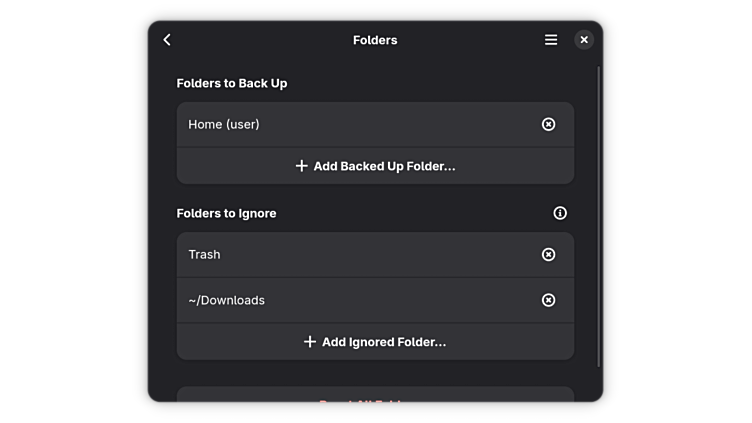The image size is (752, 423).
Task: Open the hamburger main menu
Action: [x=551, y=40]
